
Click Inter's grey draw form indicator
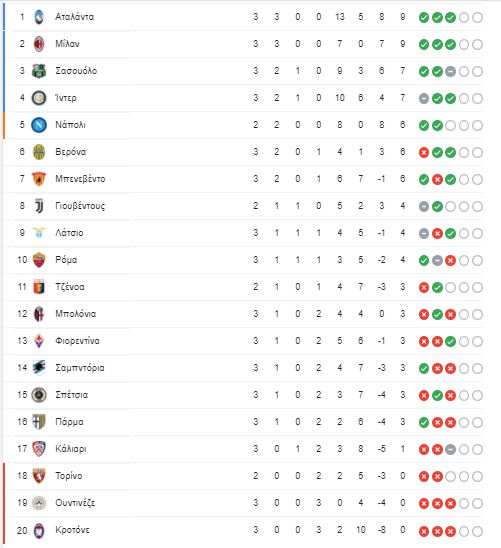424,99
